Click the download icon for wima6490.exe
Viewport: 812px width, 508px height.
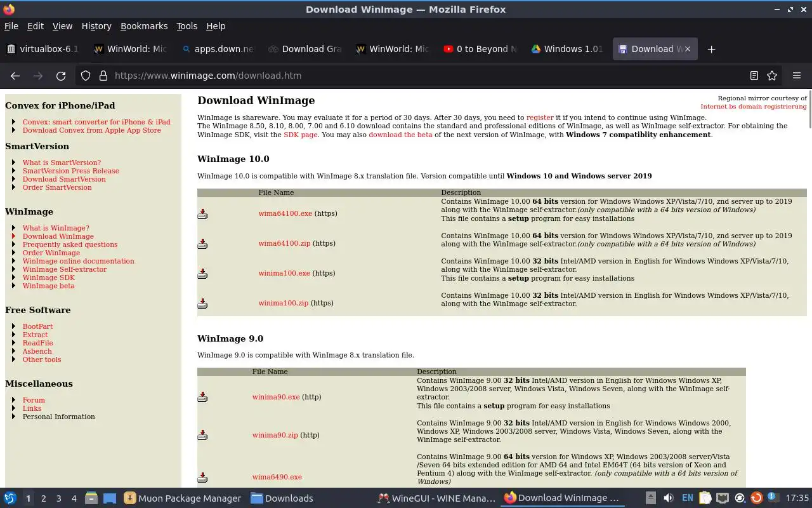click(x=202, y=478)
